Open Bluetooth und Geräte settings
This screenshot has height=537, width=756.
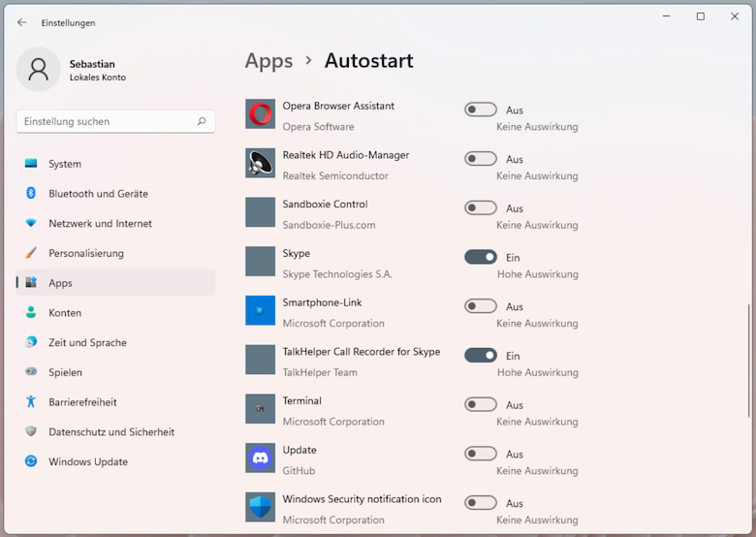click(98, 194)
